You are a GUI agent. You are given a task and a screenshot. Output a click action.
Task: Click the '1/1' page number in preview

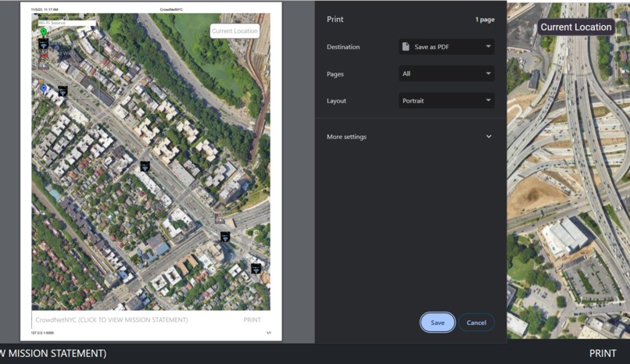coord(269,333)
